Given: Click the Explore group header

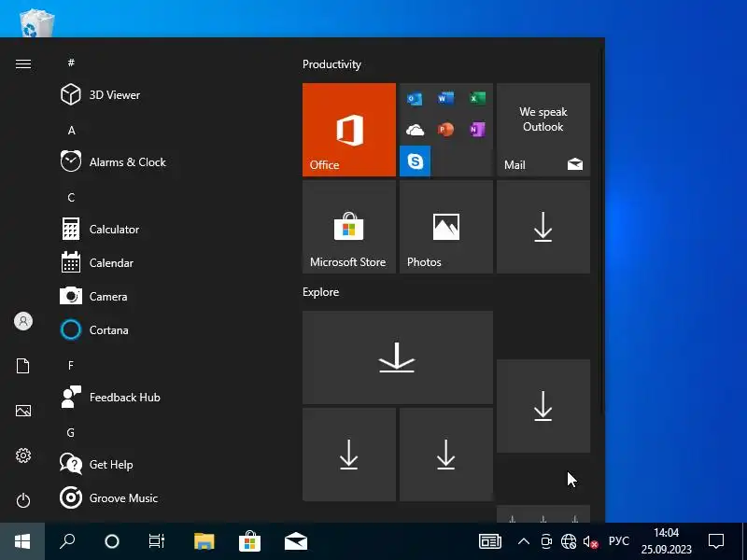Looking at the screenshot, I should [320, 292].
